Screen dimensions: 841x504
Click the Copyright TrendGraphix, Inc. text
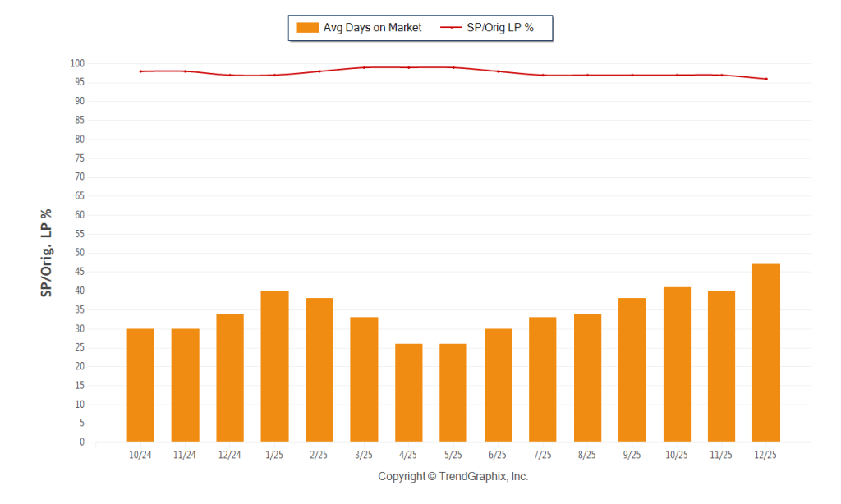[x=453, y=476]
